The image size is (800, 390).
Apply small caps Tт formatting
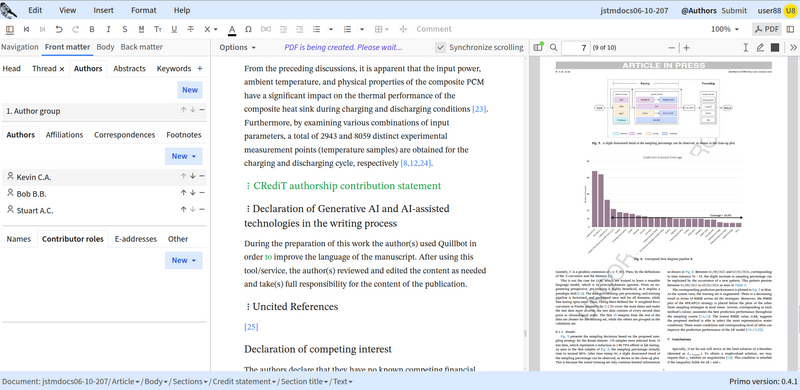point(158,29)
